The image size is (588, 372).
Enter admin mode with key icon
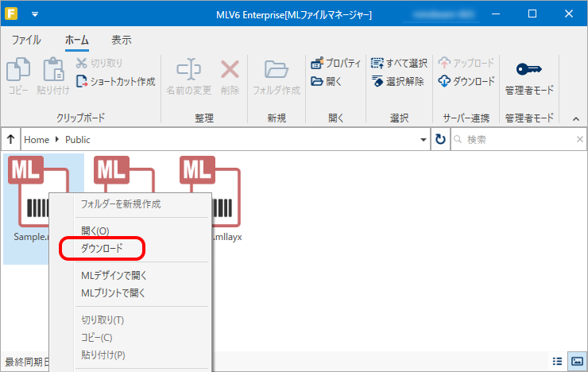(x=528, y=69)
